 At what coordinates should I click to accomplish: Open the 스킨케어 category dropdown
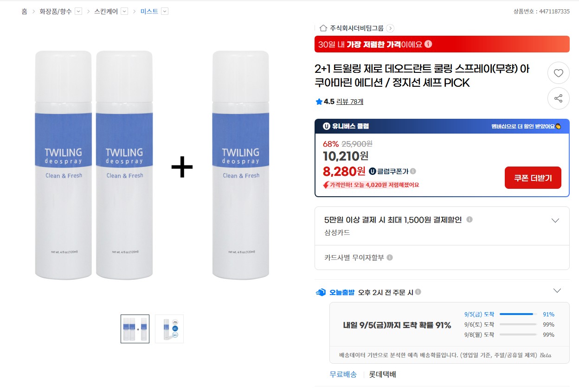pyautogui.click(x=124, y=11)
